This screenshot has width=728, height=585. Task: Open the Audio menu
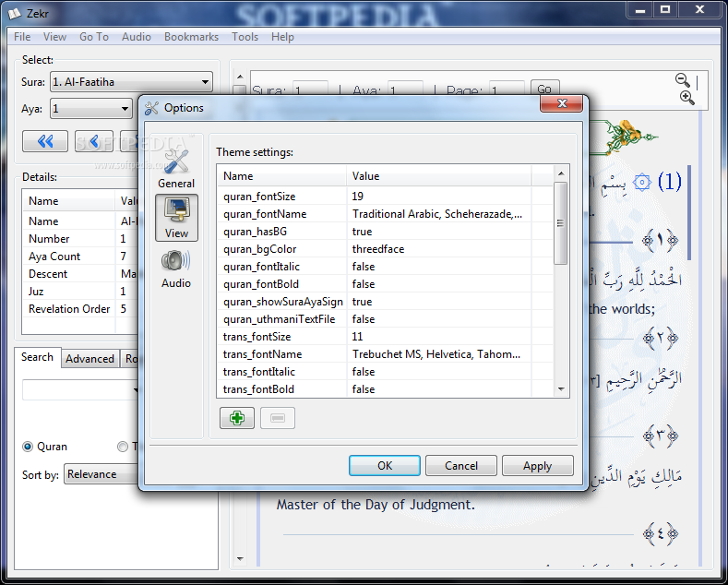(137, 37)
